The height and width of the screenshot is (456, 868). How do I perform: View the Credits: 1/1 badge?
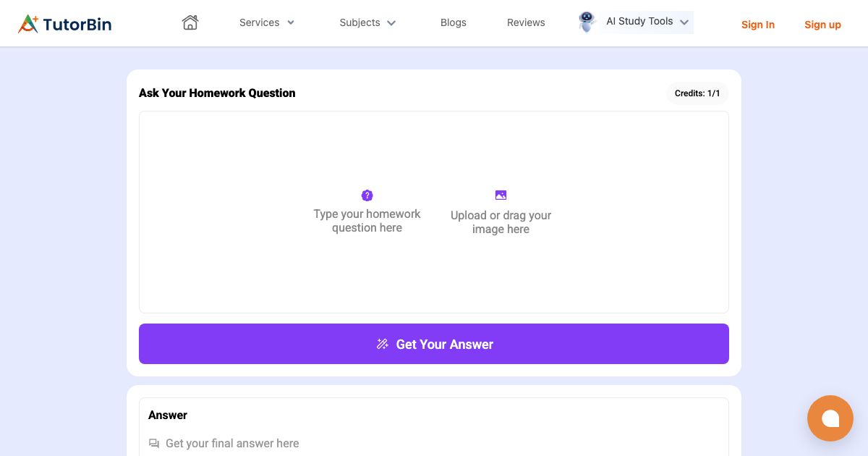point(697,93)
